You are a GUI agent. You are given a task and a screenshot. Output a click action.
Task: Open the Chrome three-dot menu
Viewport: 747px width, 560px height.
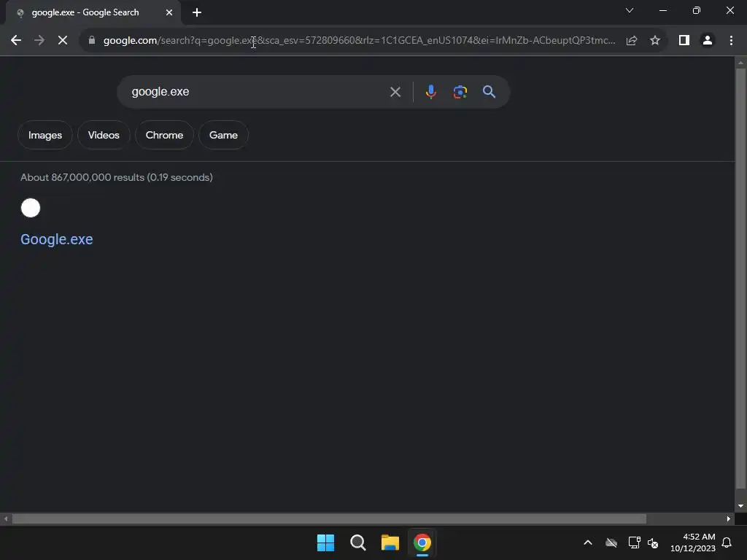click(731, 41)
